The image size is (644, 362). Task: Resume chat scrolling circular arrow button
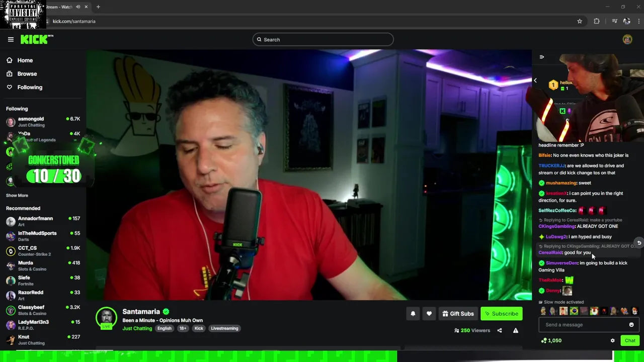tap(639, 243)
